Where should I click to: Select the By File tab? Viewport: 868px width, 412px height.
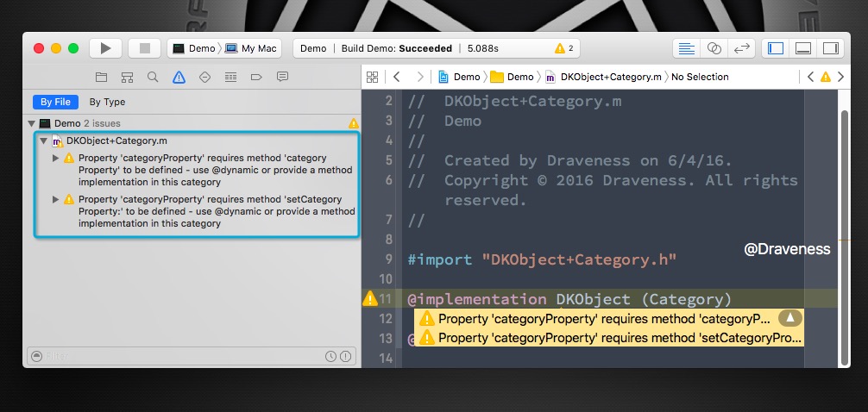tap(56, 102)
